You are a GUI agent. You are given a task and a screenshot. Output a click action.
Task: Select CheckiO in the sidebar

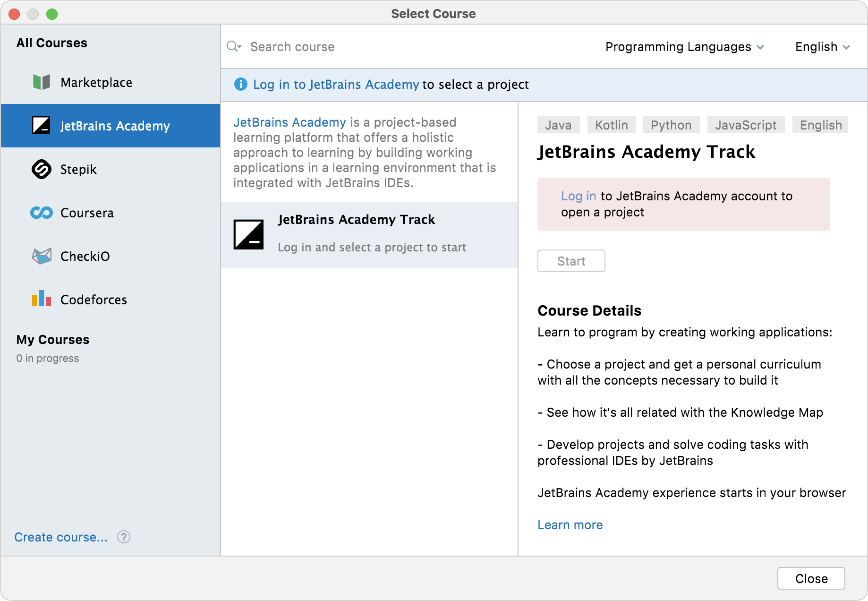(x=111, y=256)
